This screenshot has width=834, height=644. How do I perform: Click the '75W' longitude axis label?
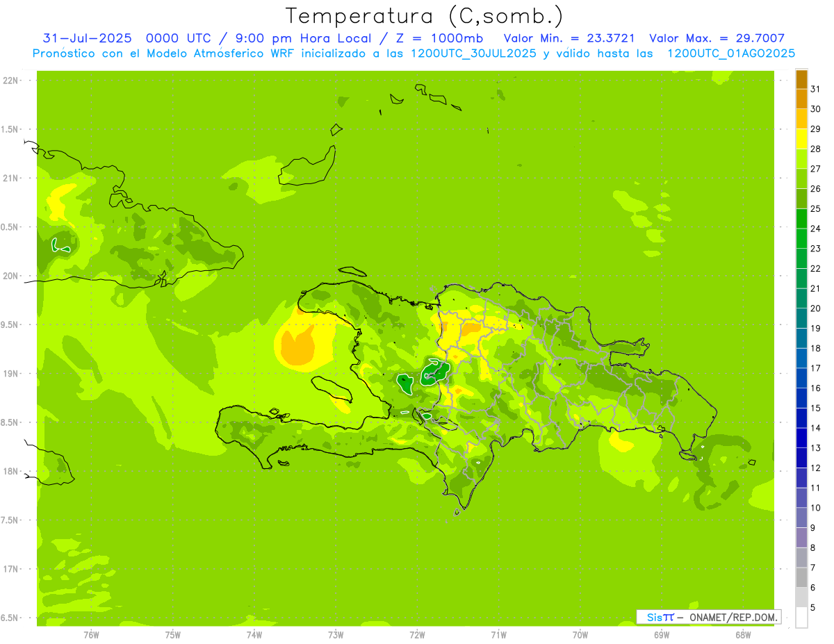[173, 635]
